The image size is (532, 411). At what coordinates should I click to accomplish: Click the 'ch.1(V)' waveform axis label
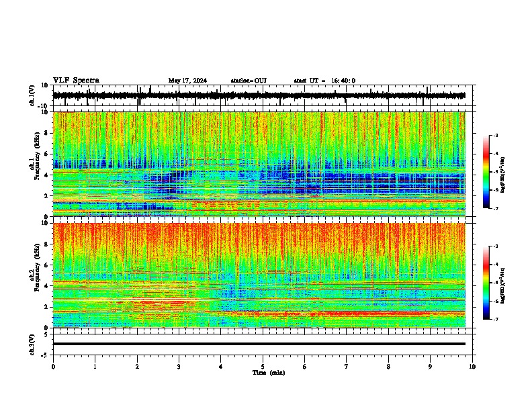point(32,95)
